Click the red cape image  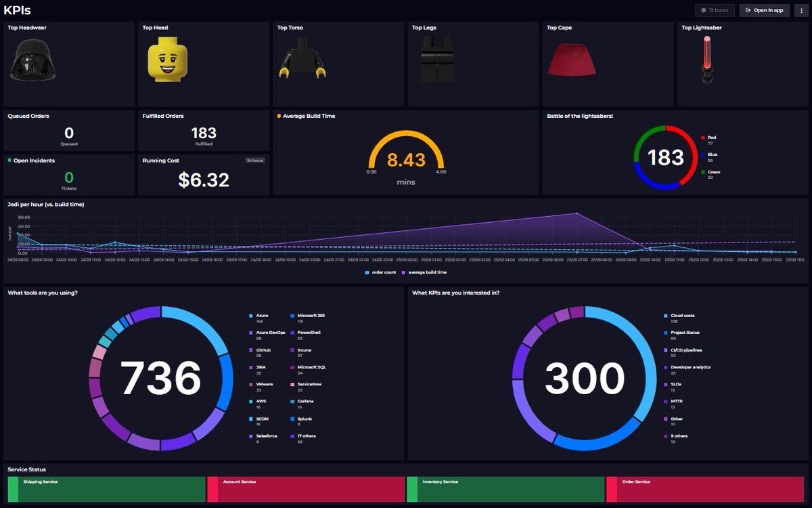572,58
